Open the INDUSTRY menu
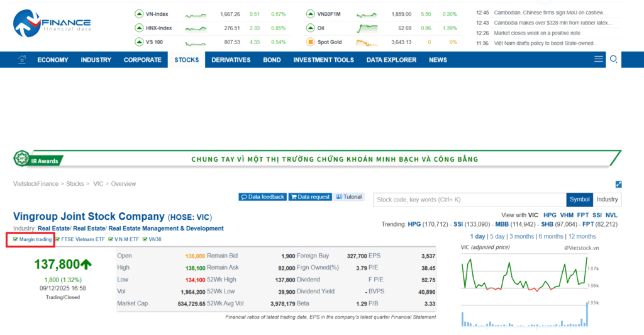 (x=96, y=60)
